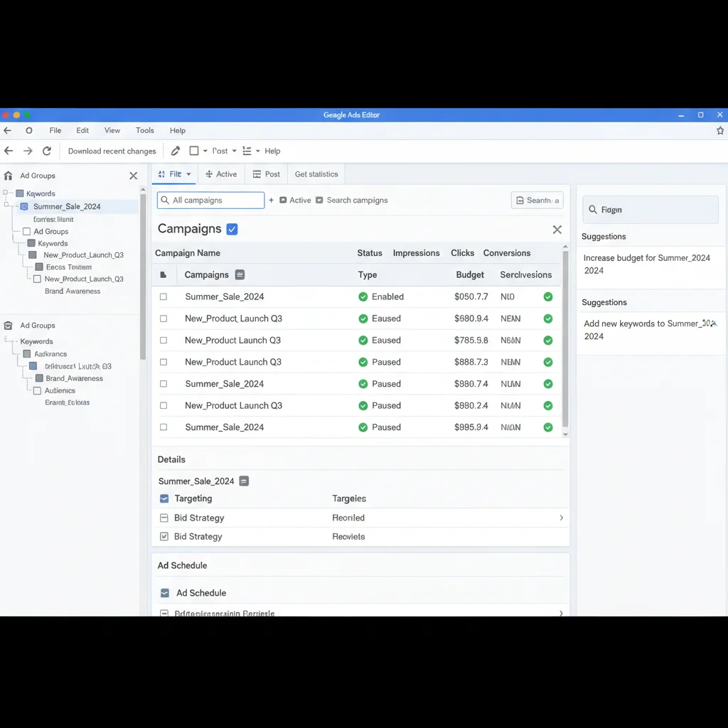Check the box for the $785.5.8 row
This screenshot has height=728, width=728.
[164, 341]
